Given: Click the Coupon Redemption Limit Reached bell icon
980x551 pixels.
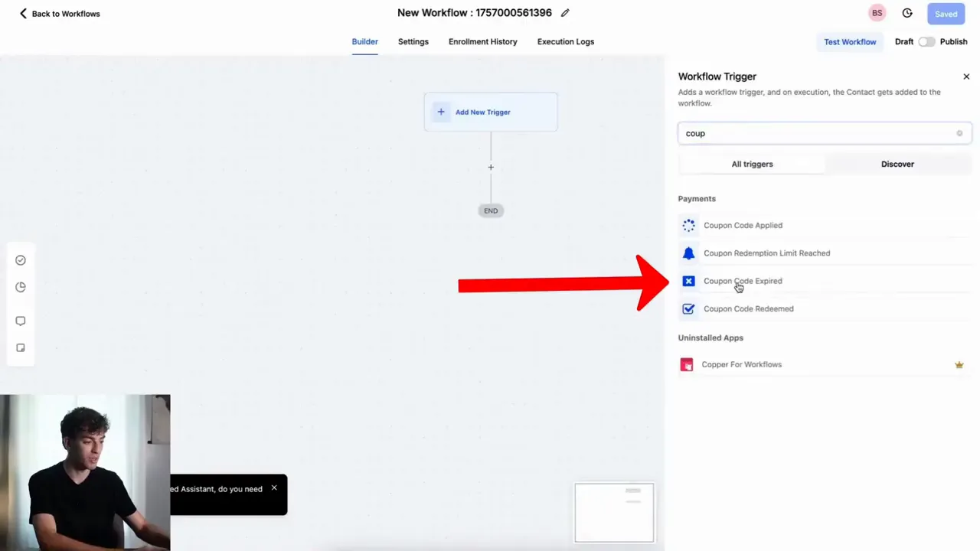Looking at the screenshot, I should click(x=688, y=253).
